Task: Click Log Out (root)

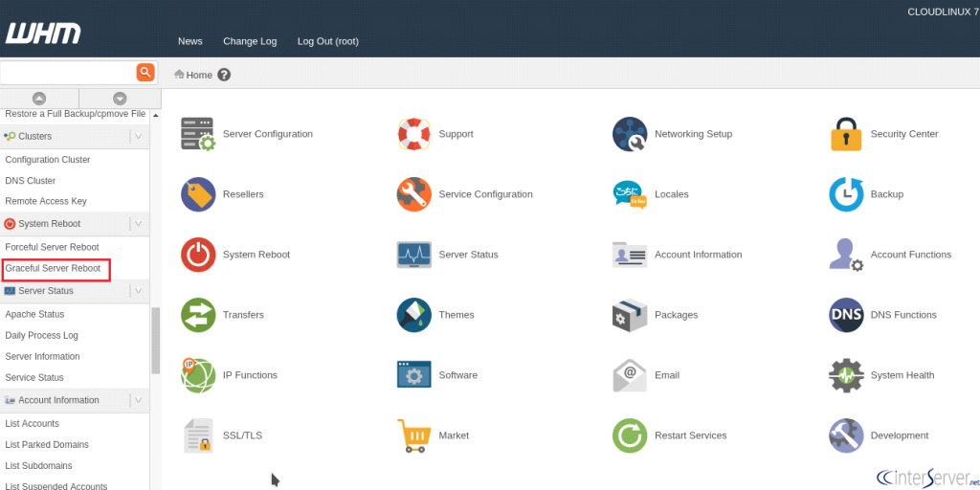Action: [x=328, y=41]
